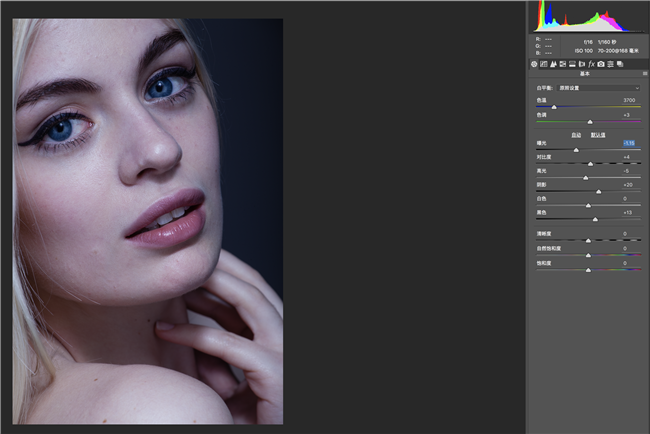Open the Basic panel flyout menu icon
The height and width of the screenshot is (434, 650).
point(645,73)
